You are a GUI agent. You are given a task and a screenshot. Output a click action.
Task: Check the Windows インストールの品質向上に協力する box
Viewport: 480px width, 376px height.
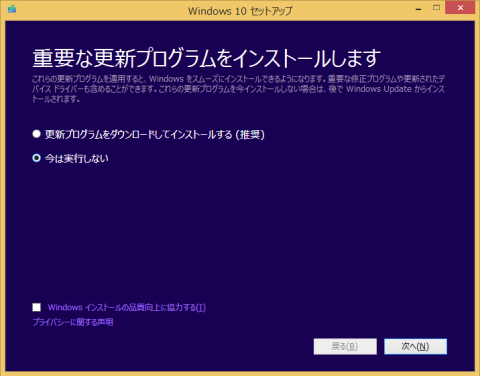click(37, 307)
